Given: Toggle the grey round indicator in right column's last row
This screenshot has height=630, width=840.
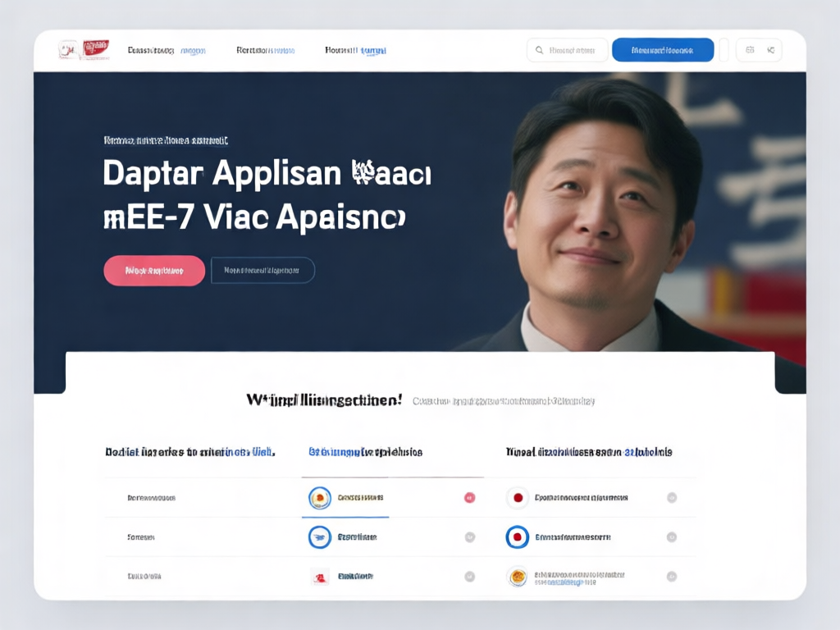Looking at the screenshot, I should (672, 577).
